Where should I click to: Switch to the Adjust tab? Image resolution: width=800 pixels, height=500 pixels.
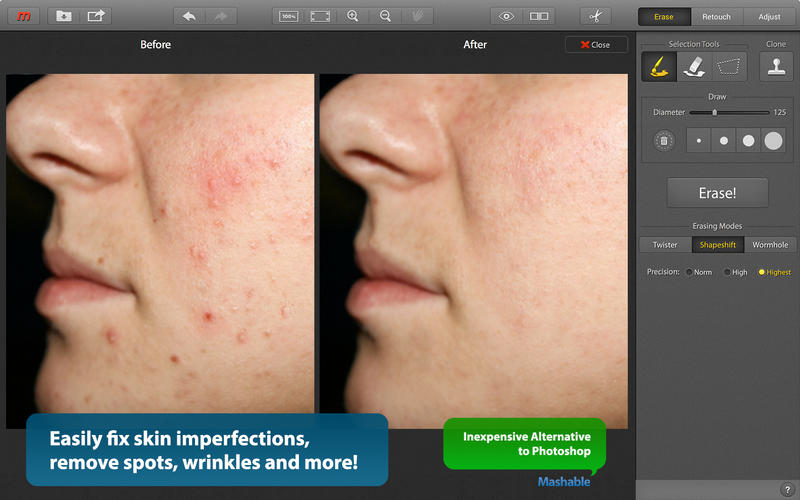(x=769, y=16)
